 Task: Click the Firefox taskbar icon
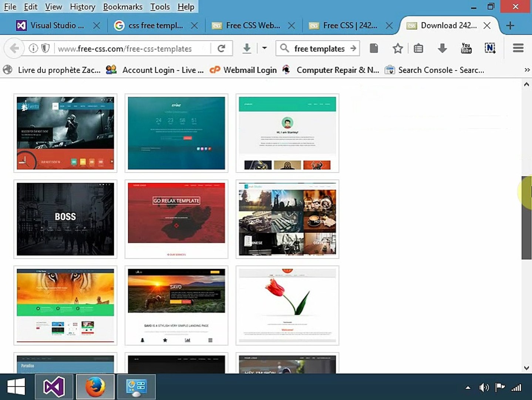[x=95, y=387]
